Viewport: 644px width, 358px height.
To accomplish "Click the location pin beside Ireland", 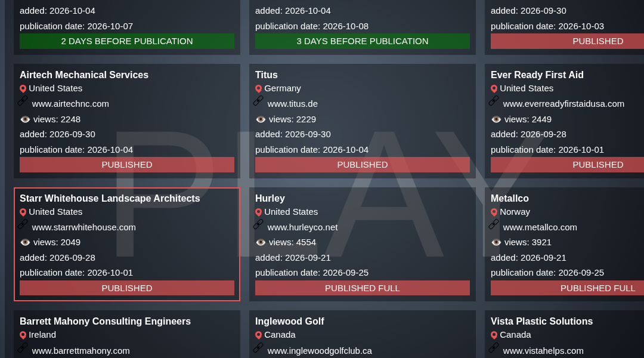I will tap(23, 335).
